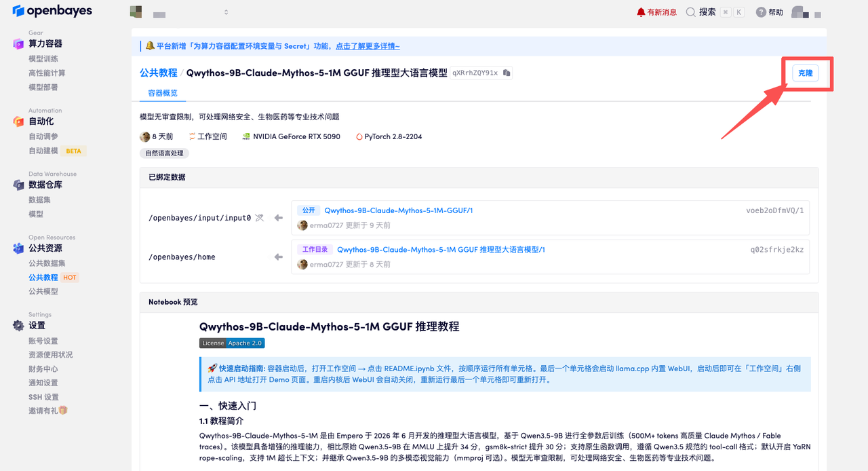The image size is (868, 471).
Task: Click 点击了解更多详情 announcement link
Action: (x=368, y=46)
